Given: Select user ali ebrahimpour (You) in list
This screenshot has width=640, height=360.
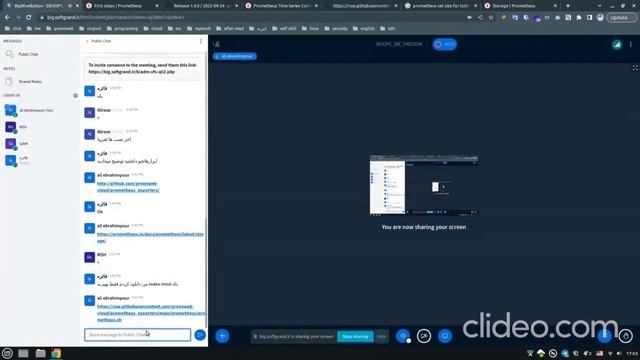Looking at the screenshot, I should pos(40,110).
